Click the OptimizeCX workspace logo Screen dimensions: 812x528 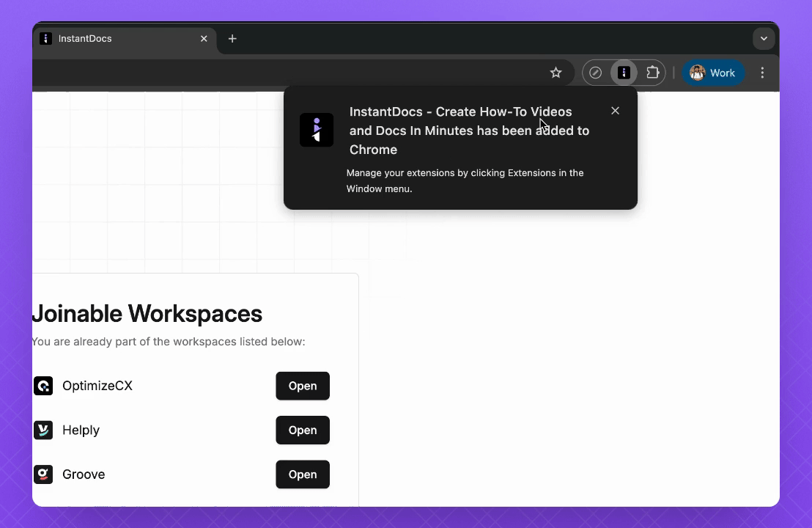coord(43,386)
